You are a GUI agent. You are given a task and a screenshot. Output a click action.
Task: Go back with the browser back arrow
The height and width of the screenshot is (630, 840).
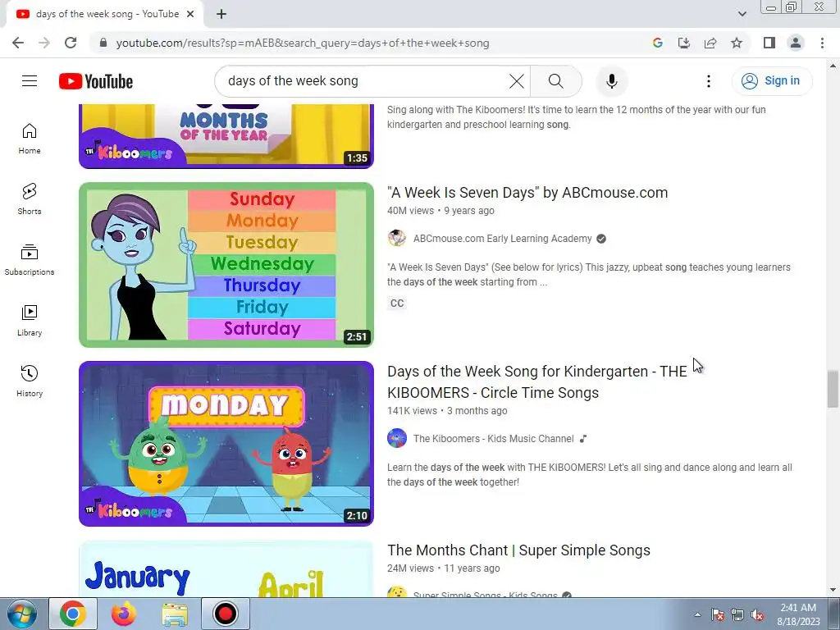(18, 43)
